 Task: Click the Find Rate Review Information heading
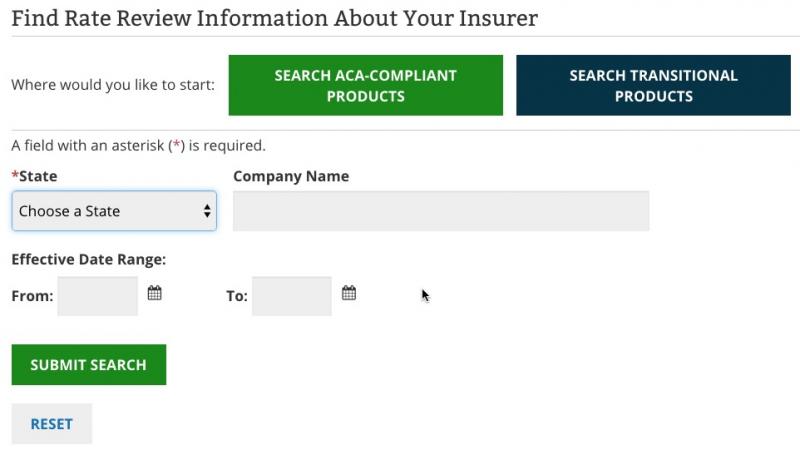point(274,18)
